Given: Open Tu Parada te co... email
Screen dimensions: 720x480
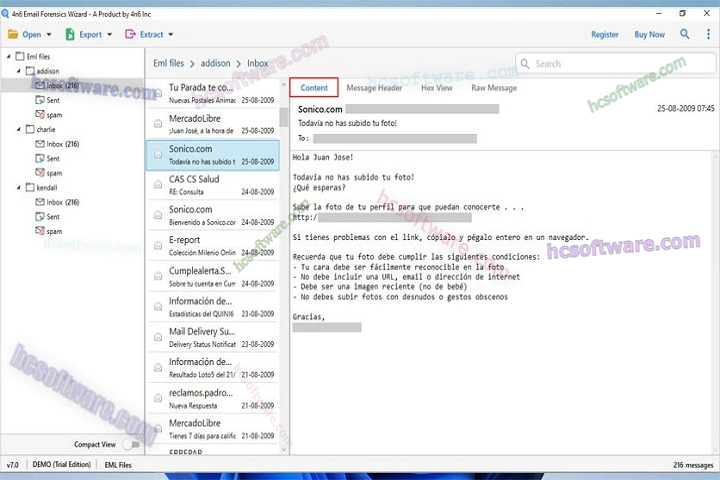Looking at the screenshot, I should tap(213, 93).
